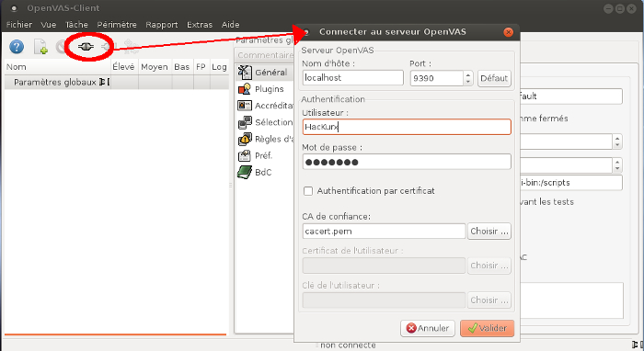Open the Vue menu
This screenshot has width=644, height=351.
coord(49,25)
